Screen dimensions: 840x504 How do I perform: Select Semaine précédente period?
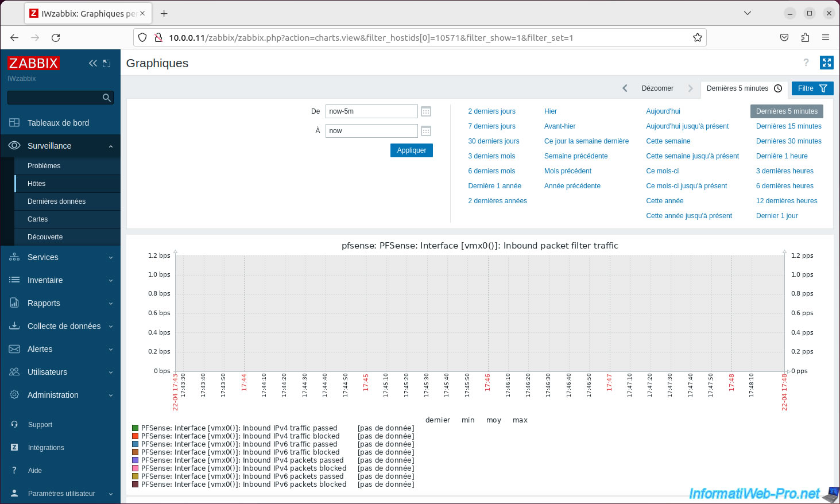pos(576,156)
